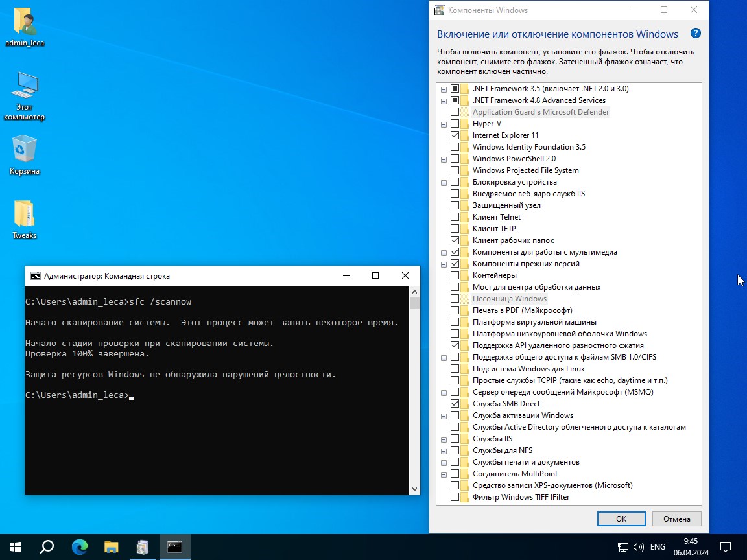Open File Explorer from the taskbar
The width and height of the screenshot is (747, 560).
coord(111,547)
